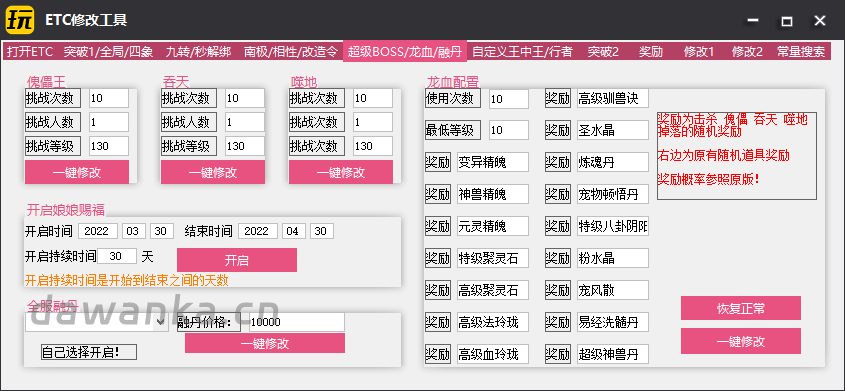Click the 结束时间 month field 04

[x=294, y=231]
